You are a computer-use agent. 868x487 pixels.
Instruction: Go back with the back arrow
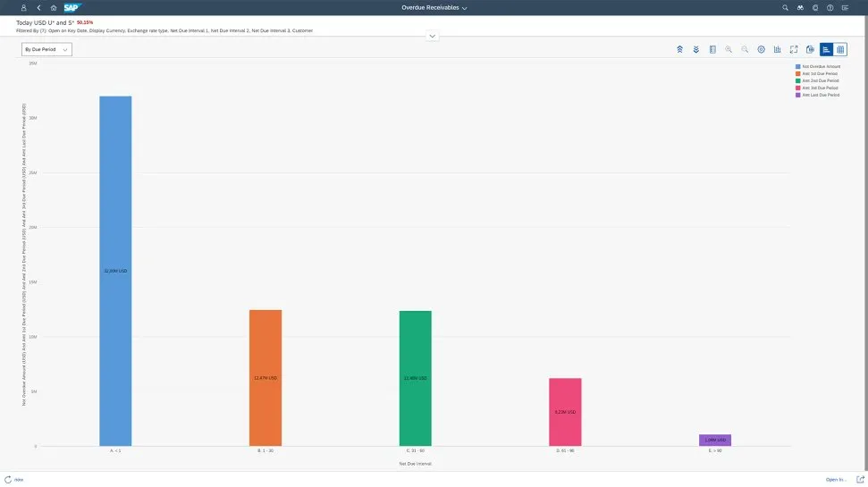pos(38,8)
